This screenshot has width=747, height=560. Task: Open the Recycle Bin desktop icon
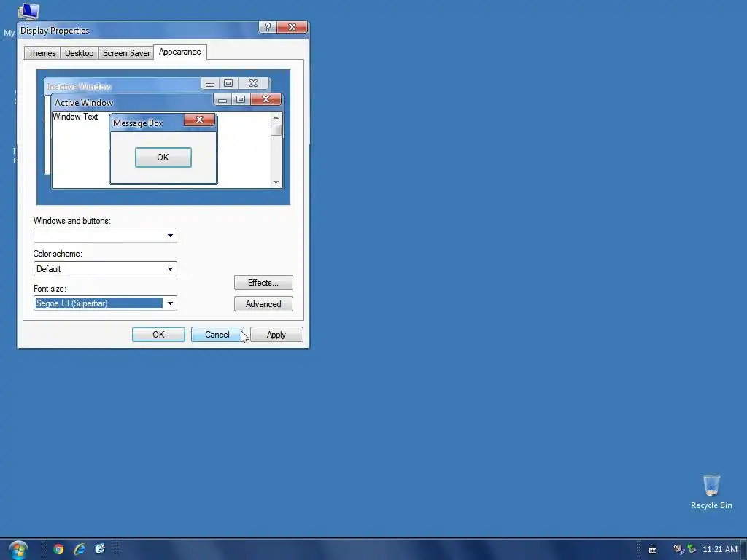(711, 492)
